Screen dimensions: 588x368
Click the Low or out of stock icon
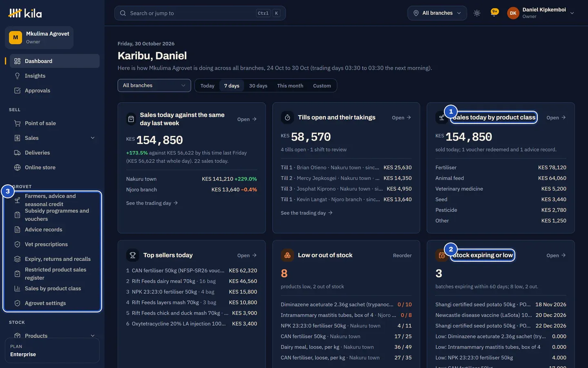point(287,255)
